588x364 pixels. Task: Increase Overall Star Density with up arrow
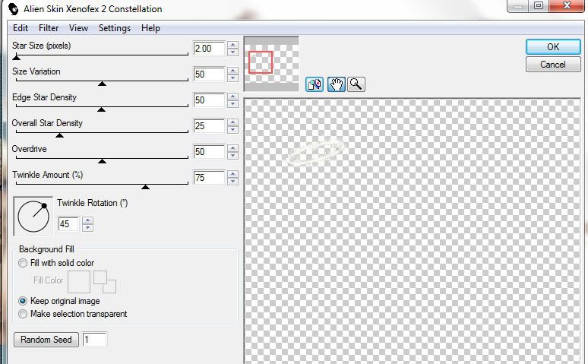(233, 122)
